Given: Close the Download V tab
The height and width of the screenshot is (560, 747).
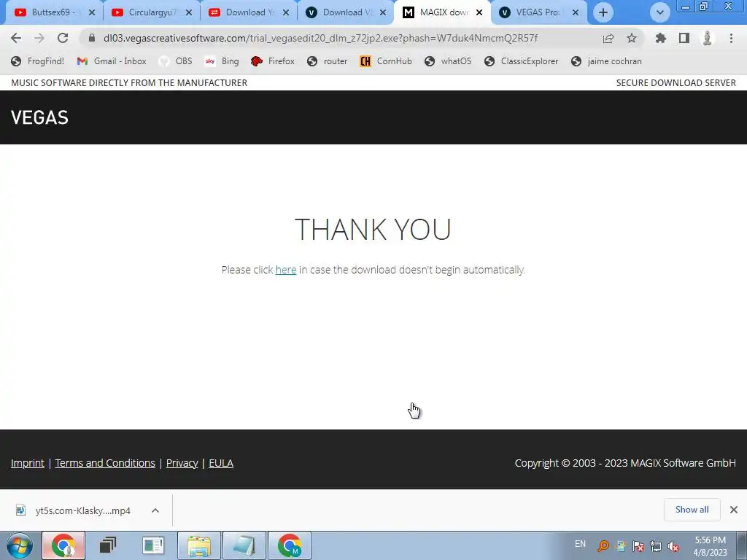Looking at the screenshot, I should [x=383, y=12].
